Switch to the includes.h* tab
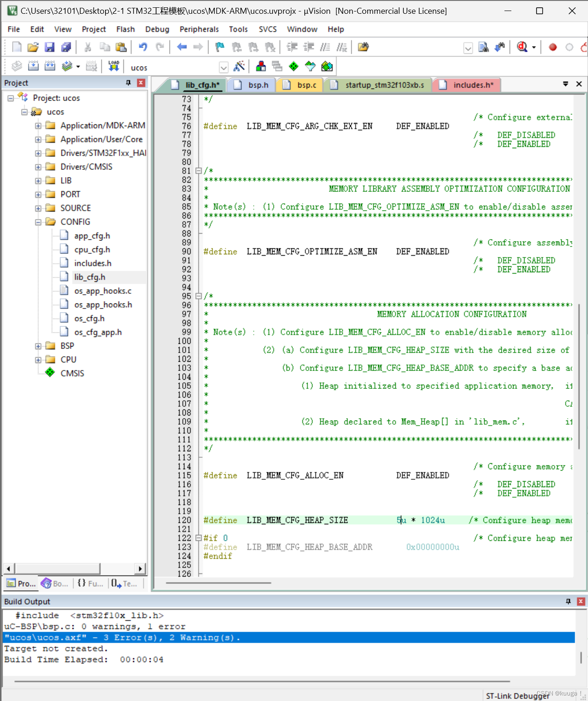The height and width of the screenshot is (701, 588). click(x=467, y=85)
